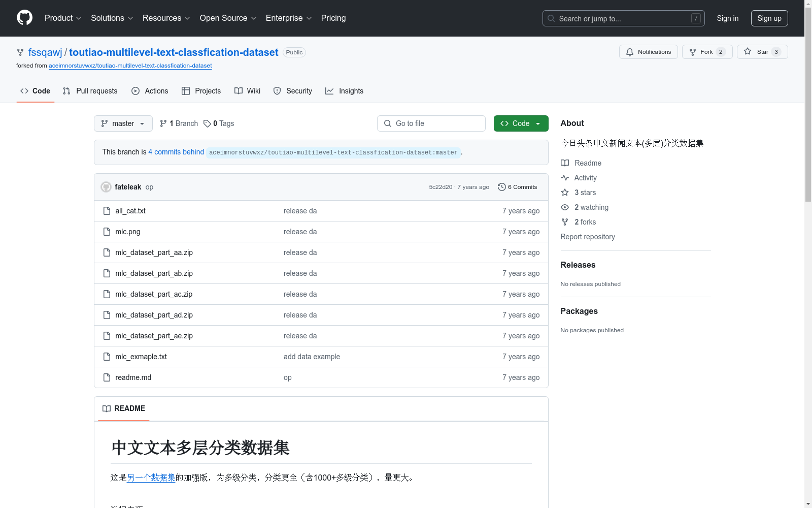Image resolution: width=812 pixels, height=508 pixels.
Task: Click the history clock icon by 6 Commits
Action: click(x=502, y=187)
